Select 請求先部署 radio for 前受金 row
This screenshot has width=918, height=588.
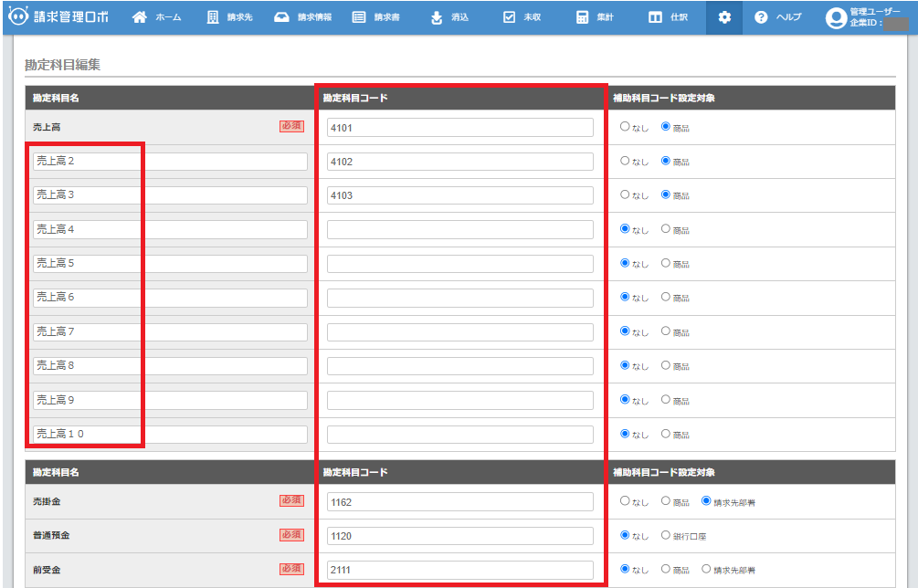(705, 569)
